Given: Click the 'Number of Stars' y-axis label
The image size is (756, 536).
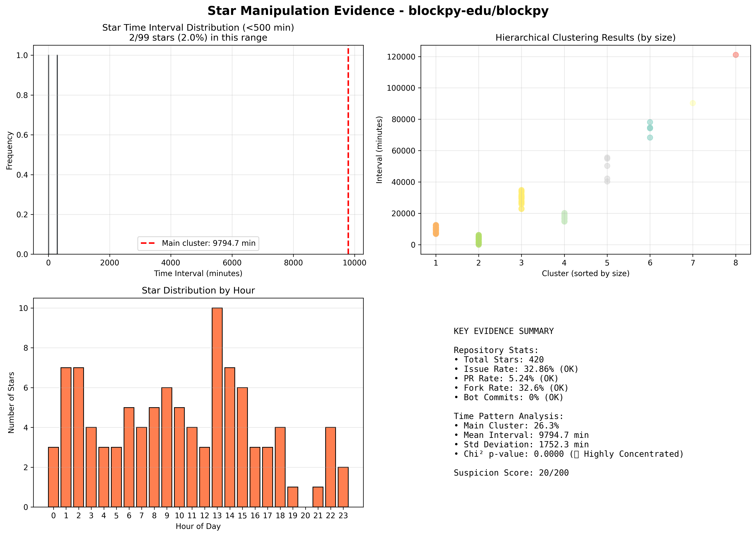Looking at the screenshot, I should coord(11,403).
